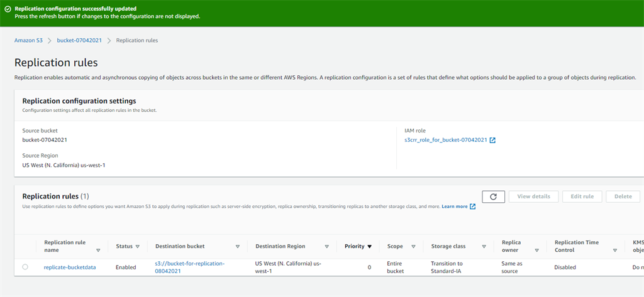The width and height of the screenshot is (644, 297).
Task: Click the external link icon after Learn more
Action: point(472,207)
